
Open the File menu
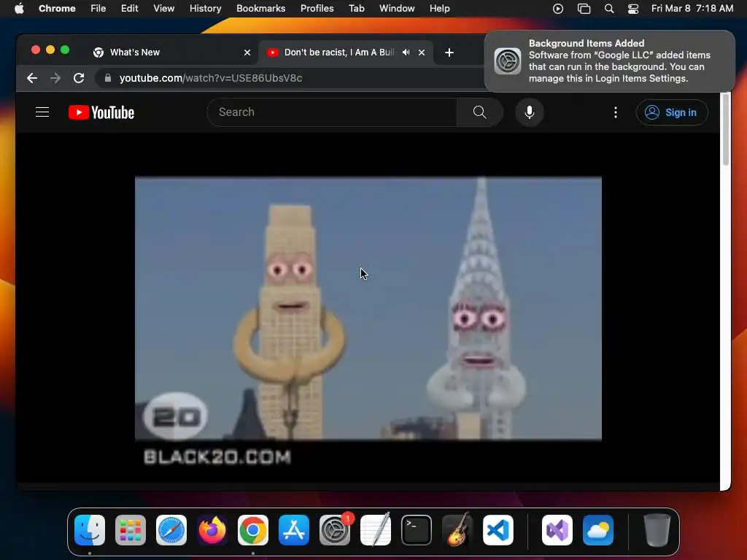point(98,9)
